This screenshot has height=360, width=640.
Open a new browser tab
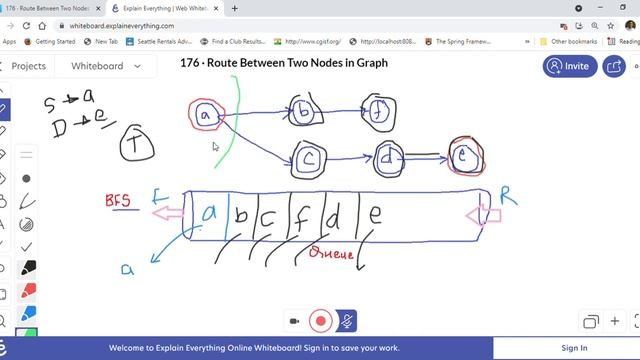point(235,8)
